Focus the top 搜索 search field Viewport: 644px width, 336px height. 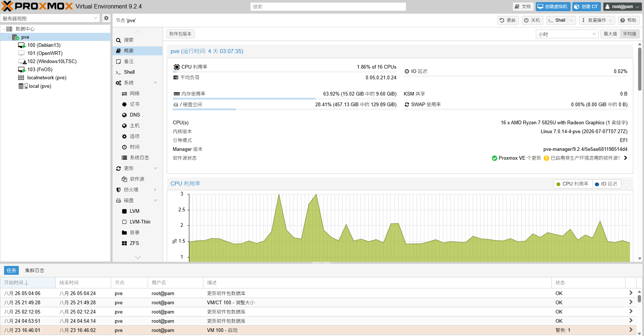pyautogui.click(x=328, y=7)
